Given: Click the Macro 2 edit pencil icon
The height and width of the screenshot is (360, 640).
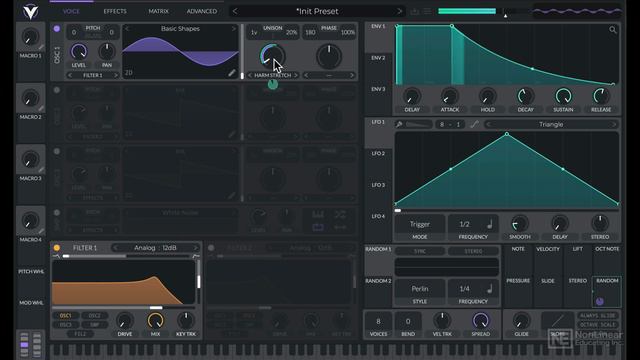Looking at the screenshot, I should pos(41,109).
